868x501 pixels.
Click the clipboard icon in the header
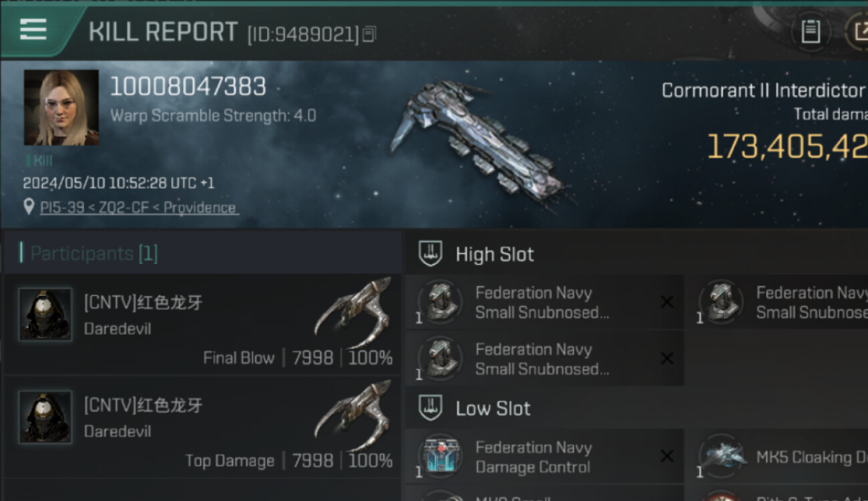[x=810, y=31]
